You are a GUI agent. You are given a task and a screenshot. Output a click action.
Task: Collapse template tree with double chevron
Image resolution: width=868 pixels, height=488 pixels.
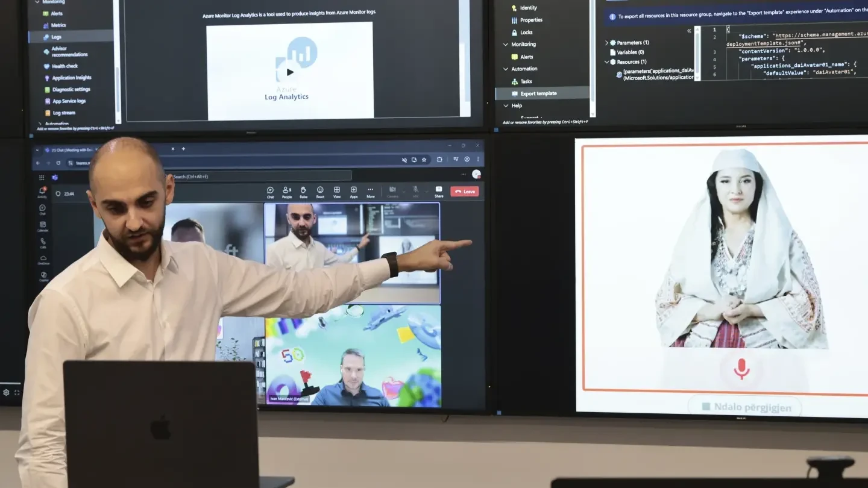click(x=689, y=31)
